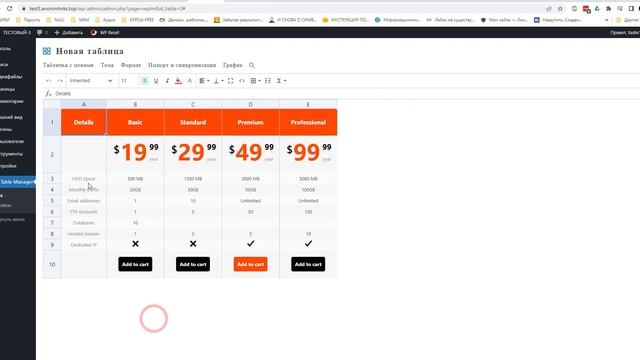Click the X mark in Basic column
640x360 pixels.
pos(136,244)
